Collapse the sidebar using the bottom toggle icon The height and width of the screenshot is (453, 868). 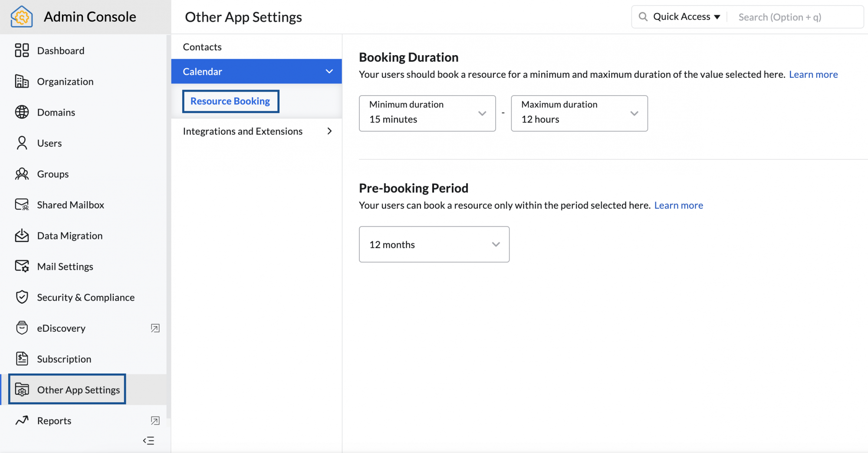(x=148, y=440)
